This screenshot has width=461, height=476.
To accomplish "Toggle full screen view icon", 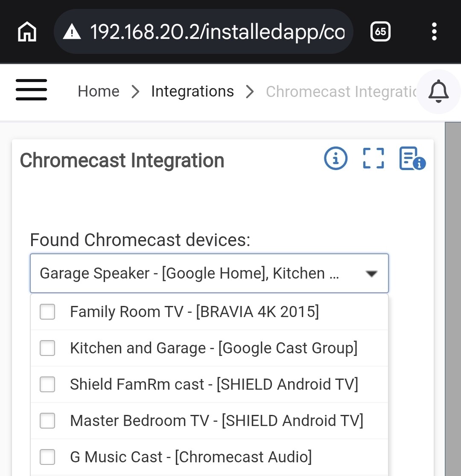I will click(x=373, y=158).
